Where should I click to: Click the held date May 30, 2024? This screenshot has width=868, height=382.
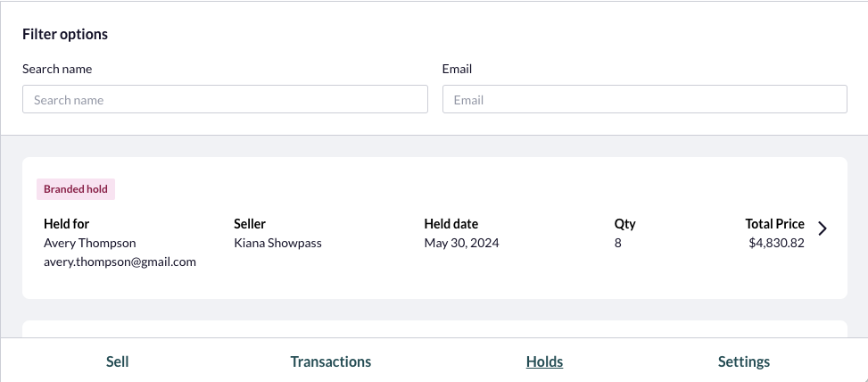(x=461, y=243)
